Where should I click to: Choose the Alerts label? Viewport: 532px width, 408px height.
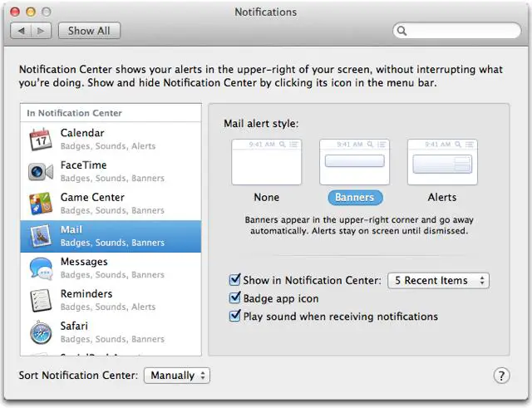pos(442,198)
